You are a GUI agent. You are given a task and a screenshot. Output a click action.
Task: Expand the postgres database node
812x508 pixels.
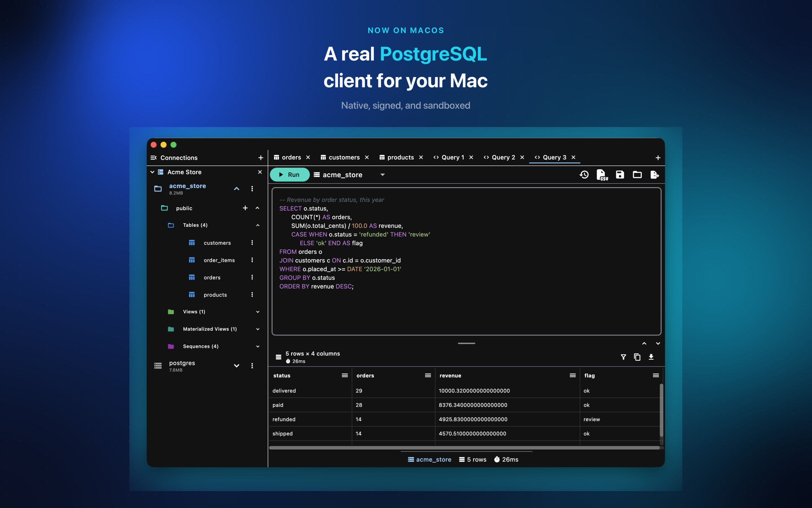click(x=237, y=366)
